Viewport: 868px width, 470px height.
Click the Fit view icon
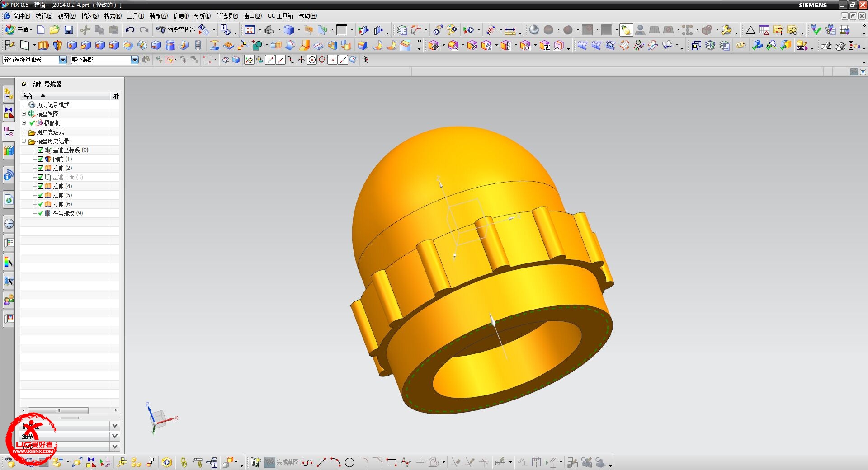pyautogui.click(x=250, y=30)
